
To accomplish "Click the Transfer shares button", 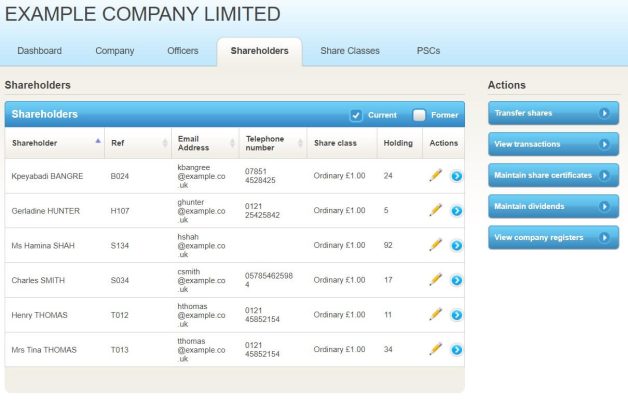I will click(552, 113).
